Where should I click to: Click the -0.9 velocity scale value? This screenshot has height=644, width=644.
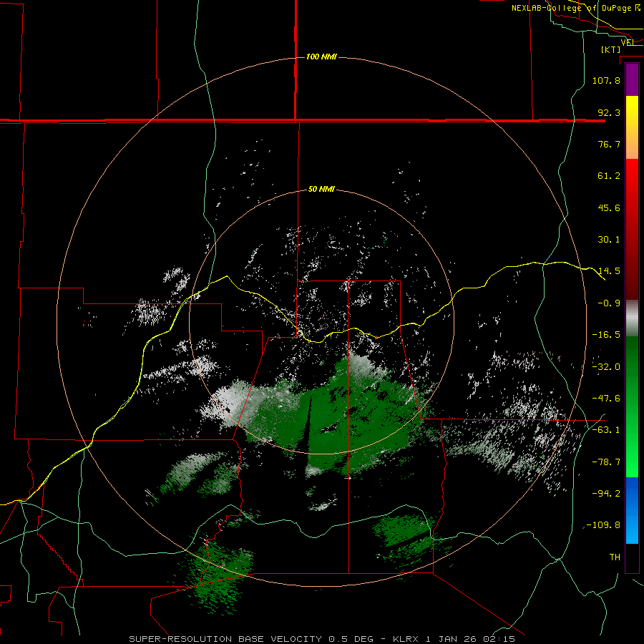click(x=609, y=303)
